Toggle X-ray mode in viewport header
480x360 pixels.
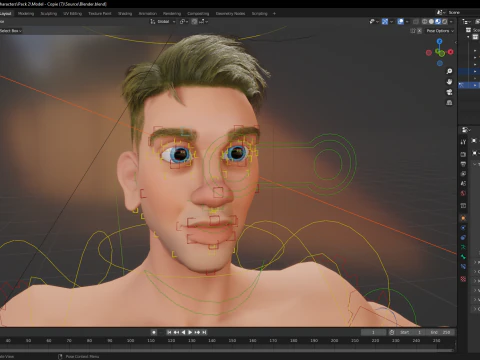tap(416, 22)
